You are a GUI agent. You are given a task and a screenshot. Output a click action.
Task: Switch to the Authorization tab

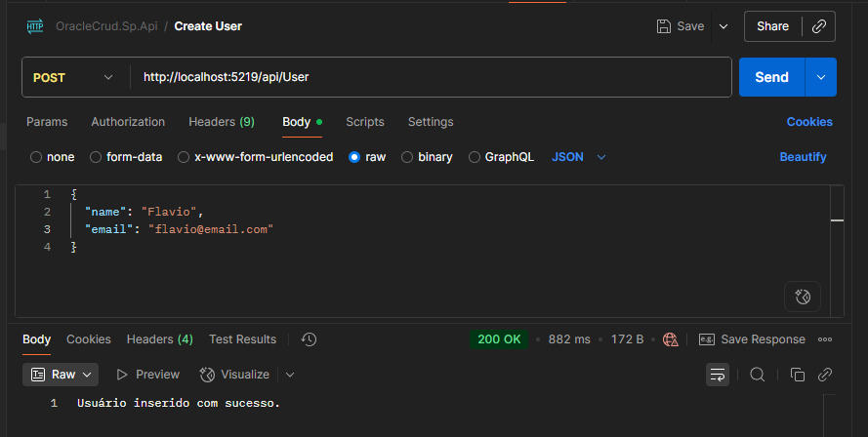[128, 122]
